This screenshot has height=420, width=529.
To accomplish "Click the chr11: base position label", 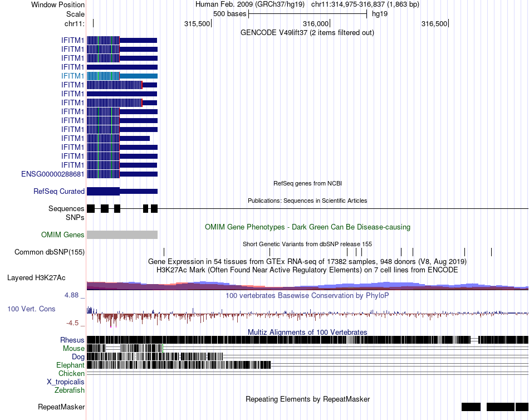I will coord(75,23).
